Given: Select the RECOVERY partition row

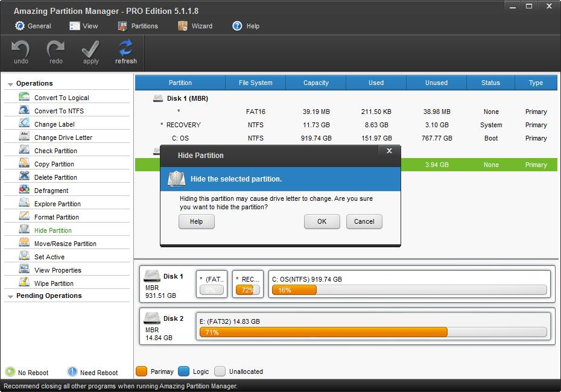Looking at the screenshot, I should coord(346,125).
